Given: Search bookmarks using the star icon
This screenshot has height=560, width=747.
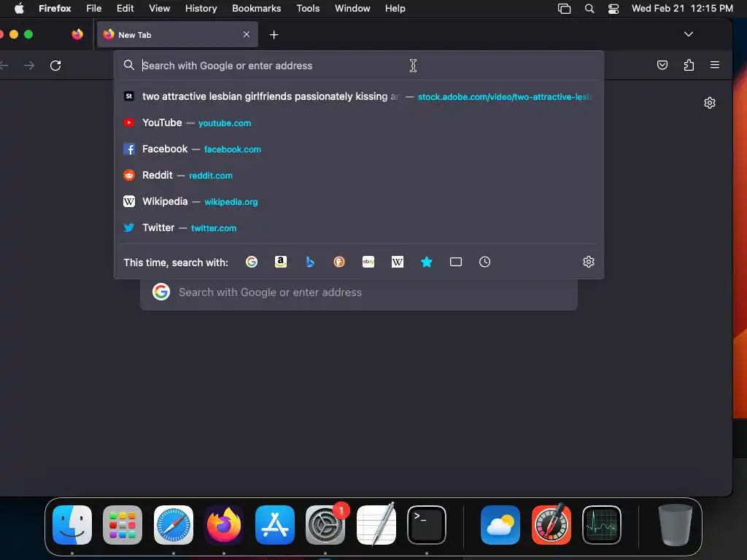Looking at the screenshot, I should pyautogui.click(x=426, y=262).
